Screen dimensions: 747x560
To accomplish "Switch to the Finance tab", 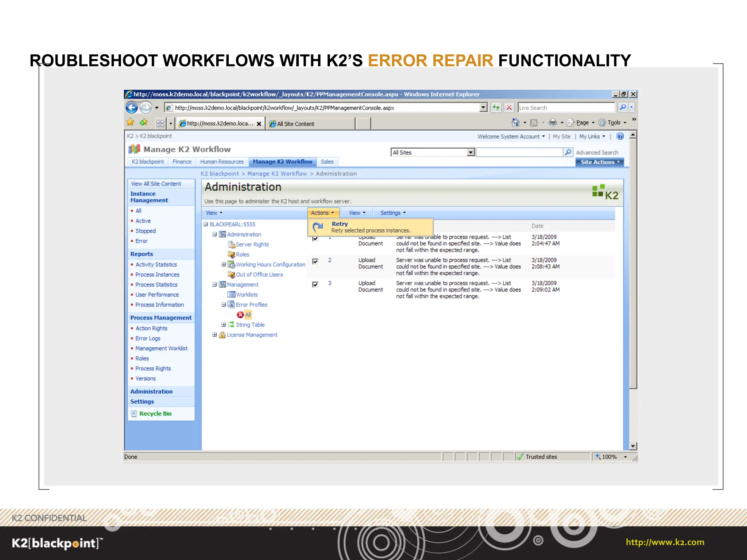I will click(182, 162).
